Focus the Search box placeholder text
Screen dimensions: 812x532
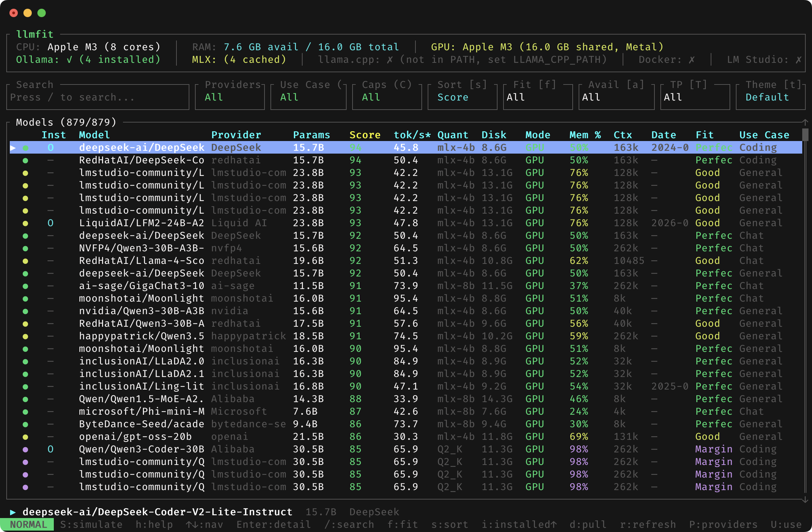(x=72, y=97)
